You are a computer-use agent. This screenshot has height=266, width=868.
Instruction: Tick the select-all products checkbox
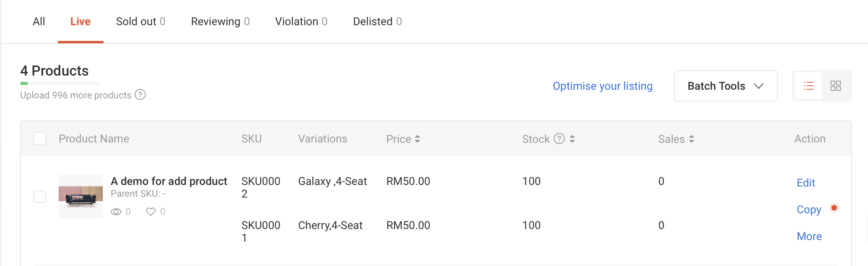click(x=40, y=139)
